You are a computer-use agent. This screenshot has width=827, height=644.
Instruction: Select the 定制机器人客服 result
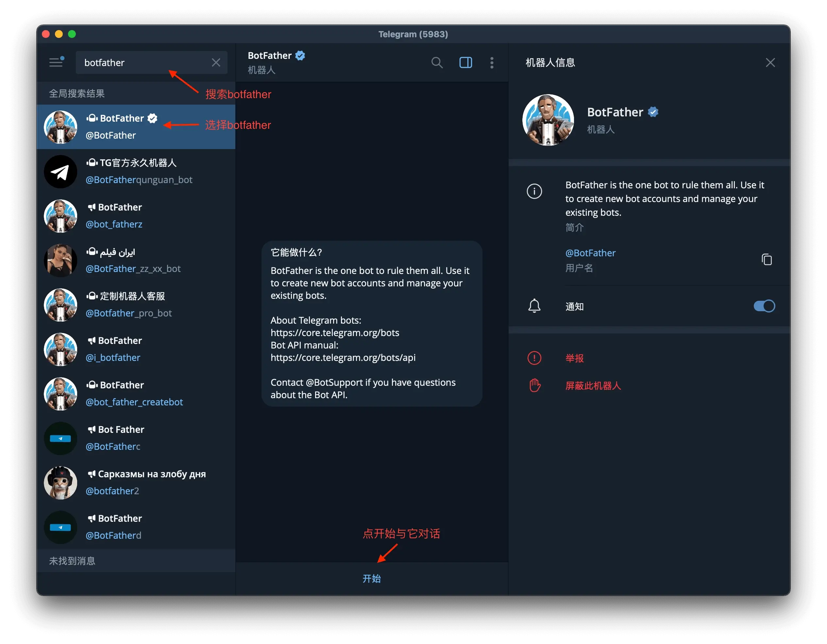(x=136, y=305)
